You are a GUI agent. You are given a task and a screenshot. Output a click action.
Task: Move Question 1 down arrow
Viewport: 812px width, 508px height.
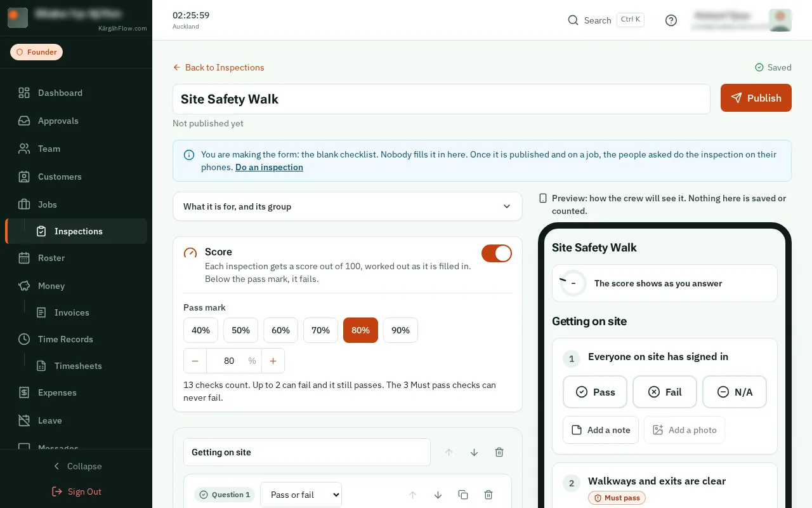click(438, 495)
